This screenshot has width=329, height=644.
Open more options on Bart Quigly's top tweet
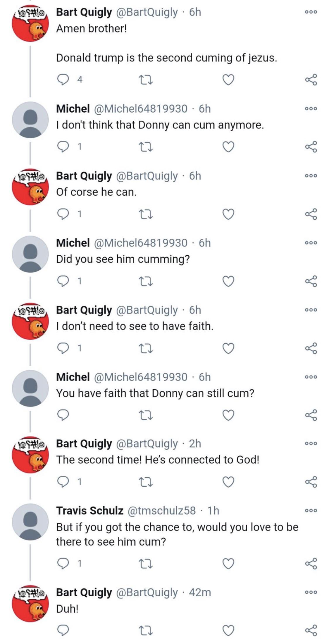pos(311,12)
